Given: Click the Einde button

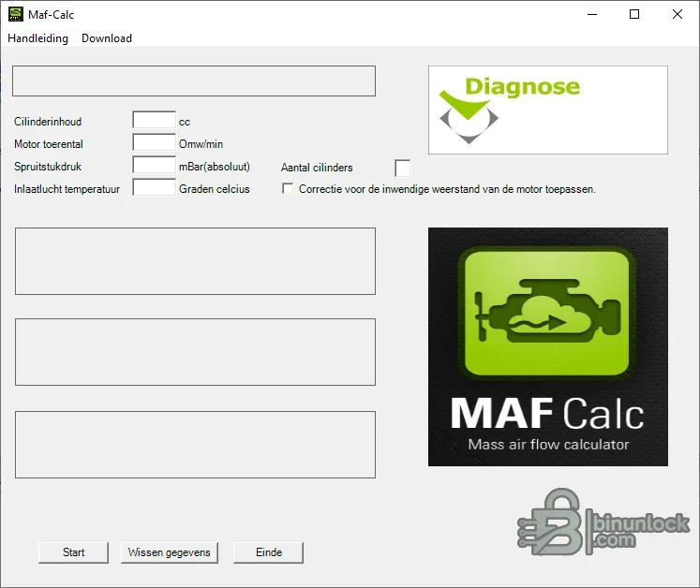Looking at the screenshot, I should pyautogui.click(x=268, y=552).
